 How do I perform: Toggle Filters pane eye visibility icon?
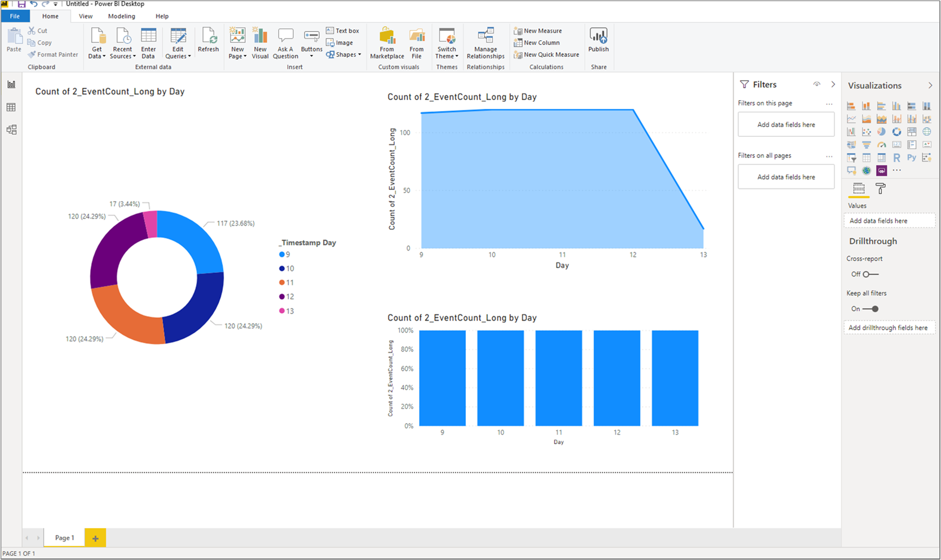(817, 84)
